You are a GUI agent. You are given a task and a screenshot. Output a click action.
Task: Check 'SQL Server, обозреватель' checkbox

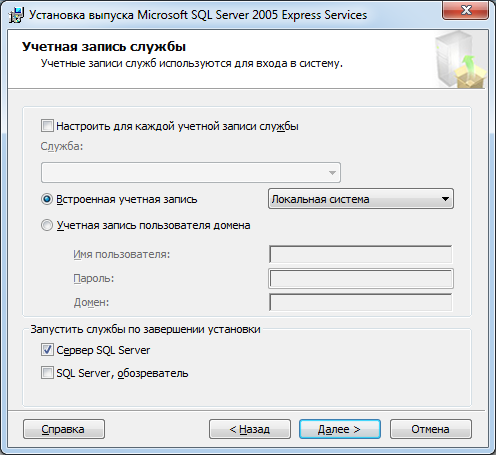[47, 373]
